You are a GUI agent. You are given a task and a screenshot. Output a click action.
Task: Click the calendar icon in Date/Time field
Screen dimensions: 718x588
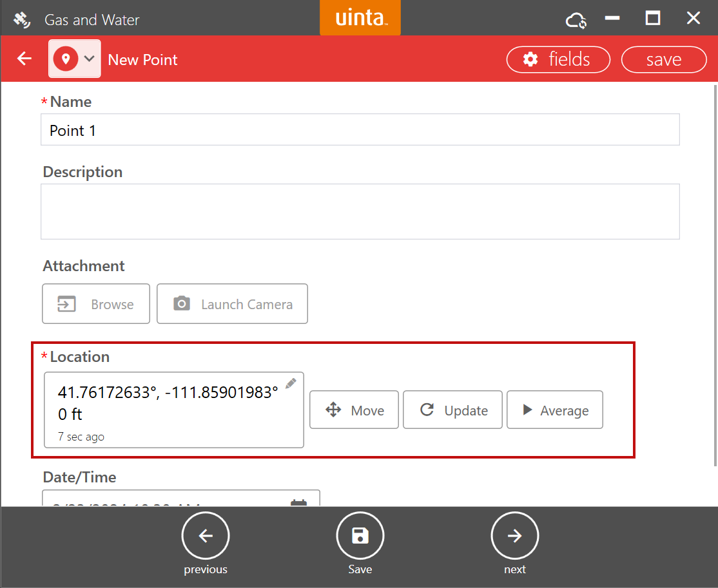tap(298, 503)
